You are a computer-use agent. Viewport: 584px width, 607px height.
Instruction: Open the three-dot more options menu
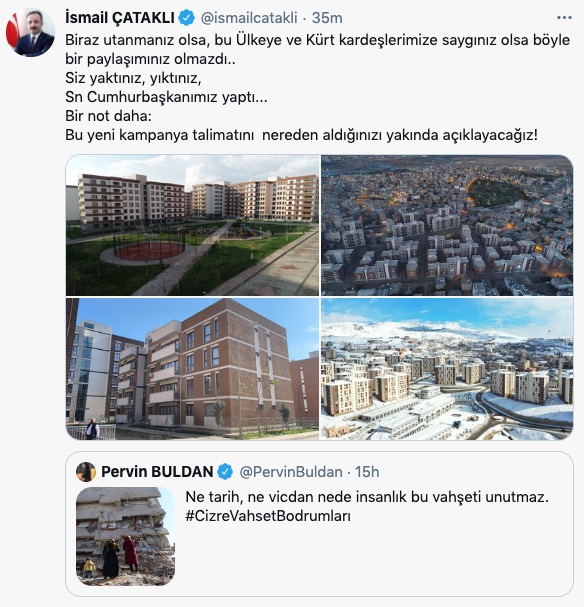coord(564,18)
